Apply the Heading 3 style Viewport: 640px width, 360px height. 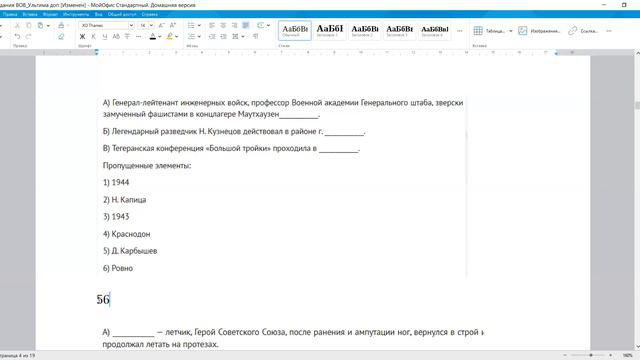[400, 31]
